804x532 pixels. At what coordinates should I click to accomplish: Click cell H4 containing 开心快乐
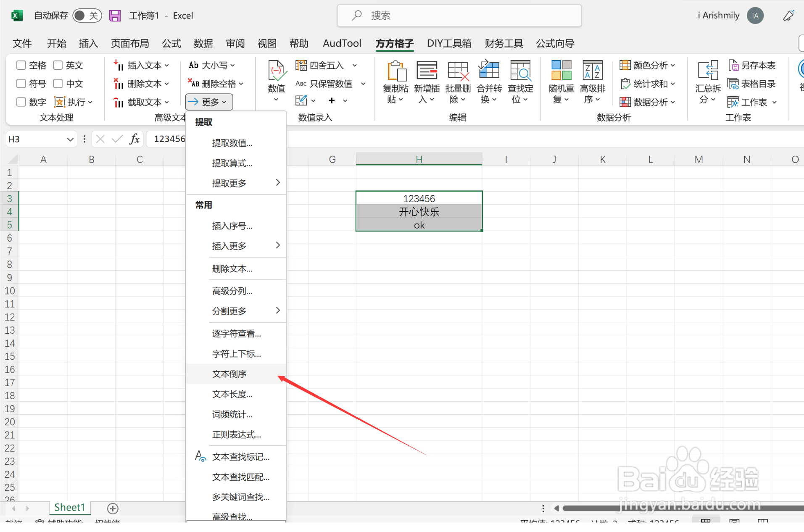(x=419, y=211)
